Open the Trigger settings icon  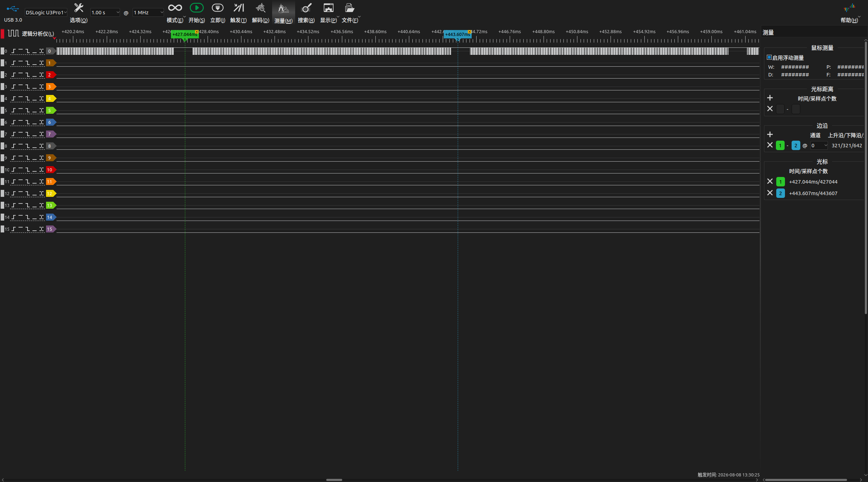[239, 8]
